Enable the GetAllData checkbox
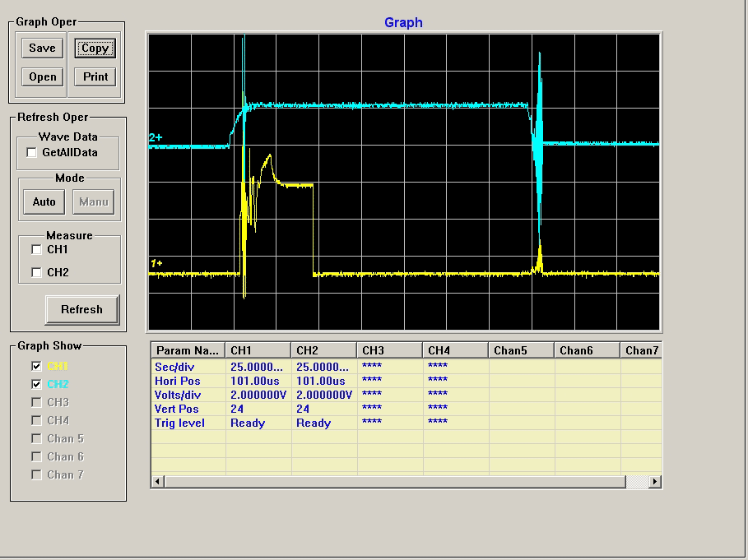This screenshot has width=748, height=560. 31,152
